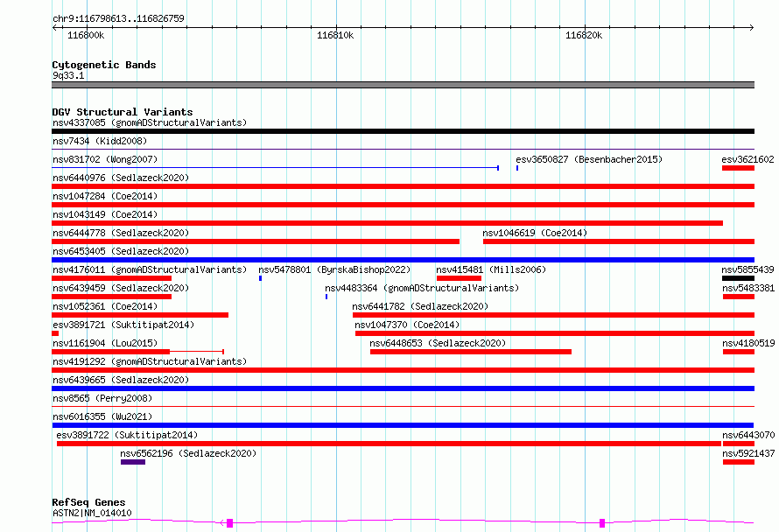Open nsv4191292 gnomAD variant label
The width and height of the screenshot is (779, 532).
pos(150,361)
